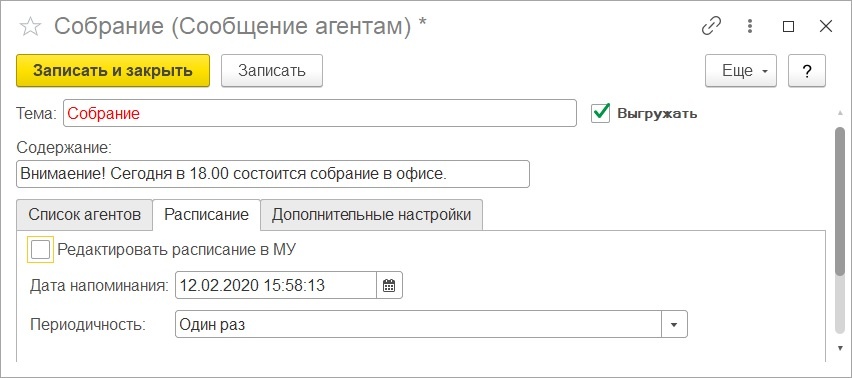Open calendar picker for reminder date
The height and width of the screenshot is (378, 852).
389,285
